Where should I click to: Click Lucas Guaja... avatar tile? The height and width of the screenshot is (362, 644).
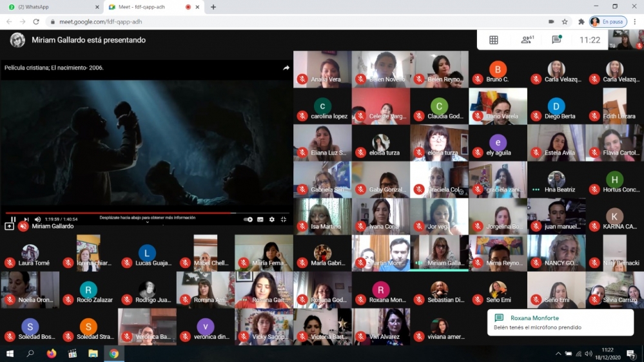[147, 253]
